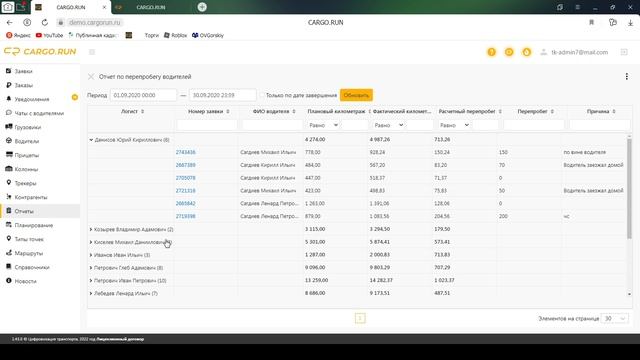Screen dimensions: 640x360
Task: Click the Типы точек pin icon
Action: [x=9, y=238]
